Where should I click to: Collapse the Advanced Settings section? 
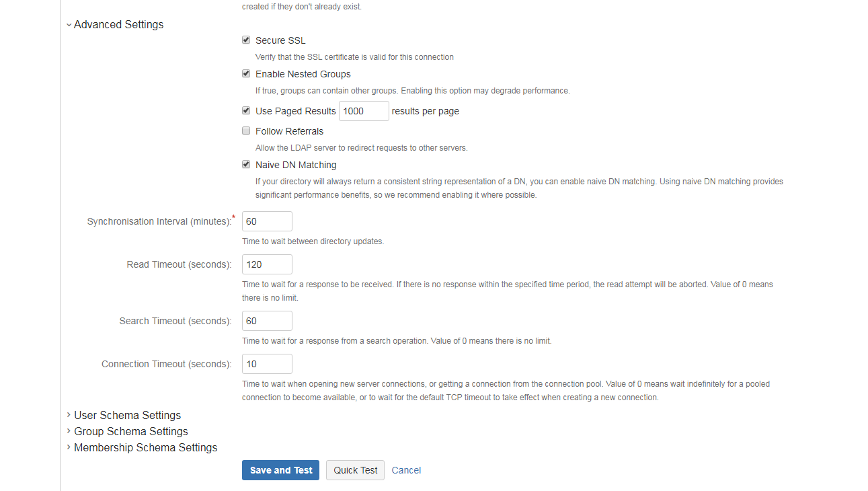(114, 24)
